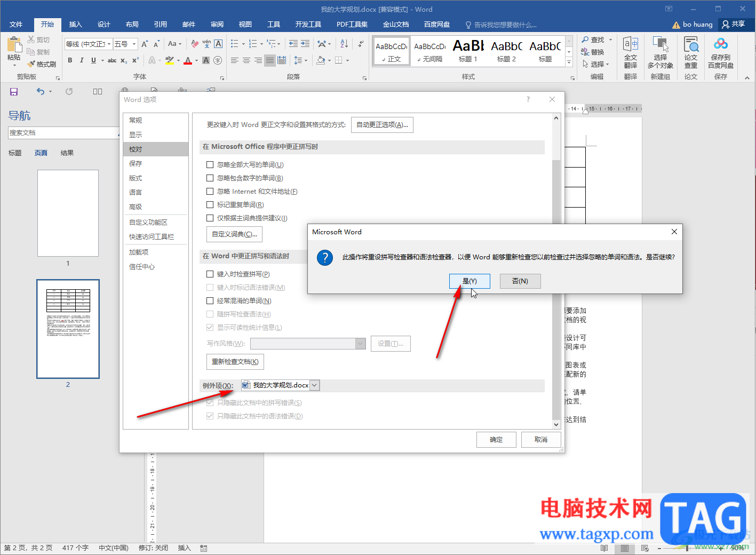Check 忽略 Internet 和文件地址 checkbox

(210, 192)
